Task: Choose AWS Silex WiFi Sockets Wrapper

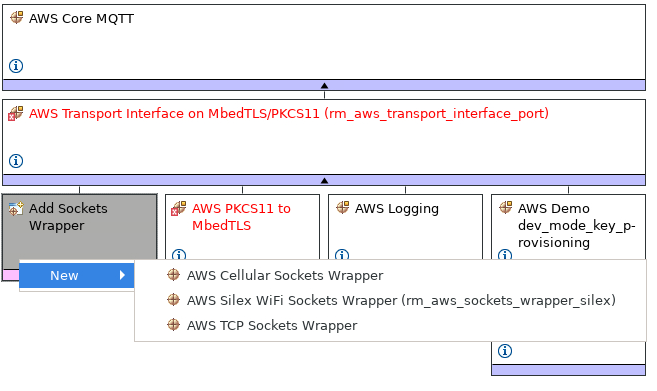Action: [x=391, y=300]
